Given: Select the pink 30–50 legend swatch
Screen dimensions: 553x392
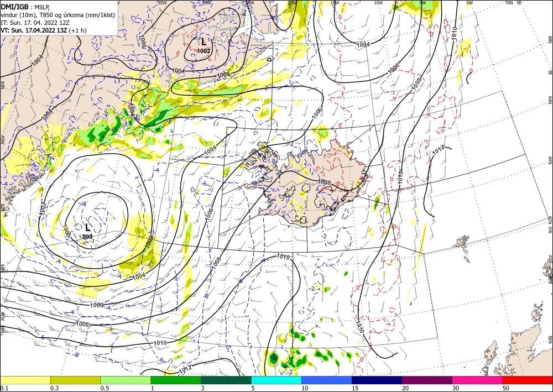Looking at the screenshot, I should 478,380.
